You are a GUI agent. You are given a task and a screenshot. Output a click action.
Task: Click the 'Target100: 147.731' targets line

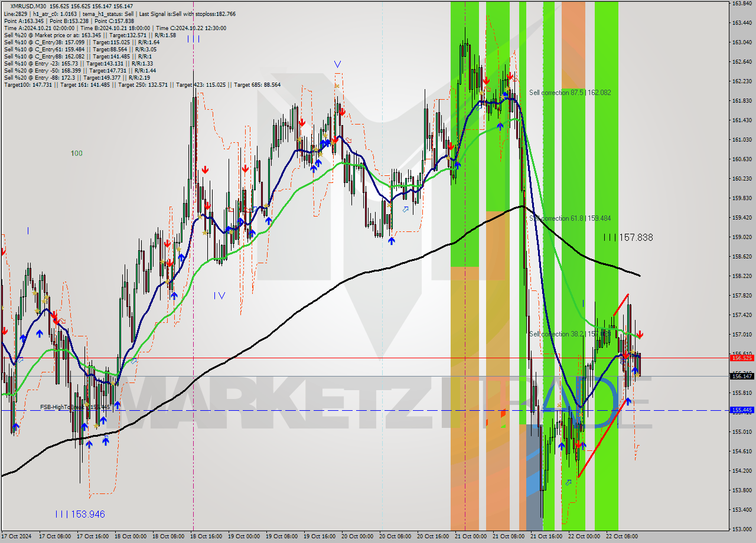coord(142,85)
